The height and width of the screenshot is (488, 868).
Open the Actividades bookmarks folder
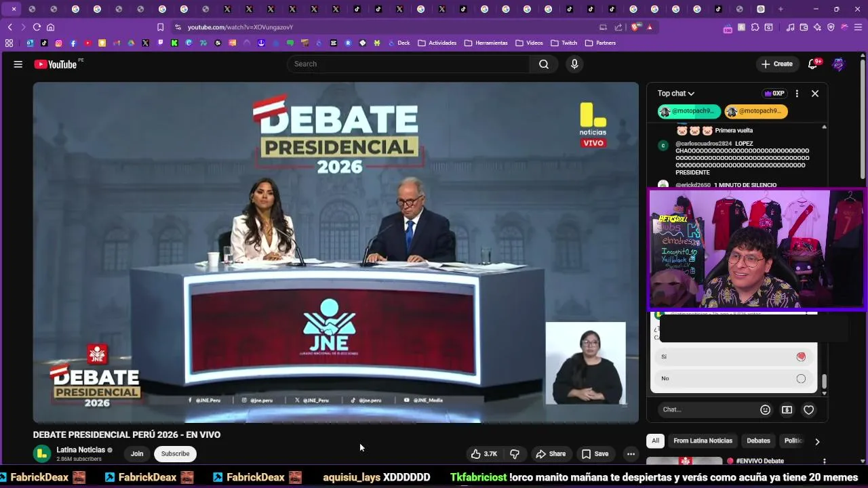[x=437, y=43]
